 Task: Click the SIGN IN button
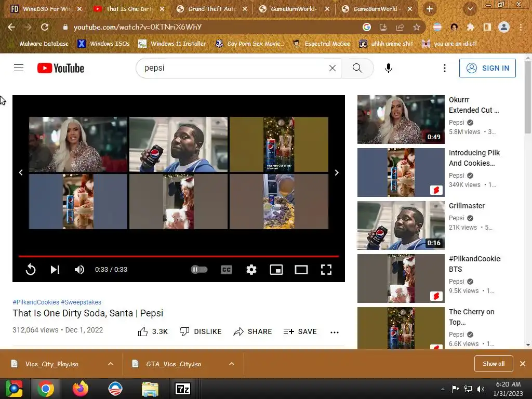pos(487,68)
